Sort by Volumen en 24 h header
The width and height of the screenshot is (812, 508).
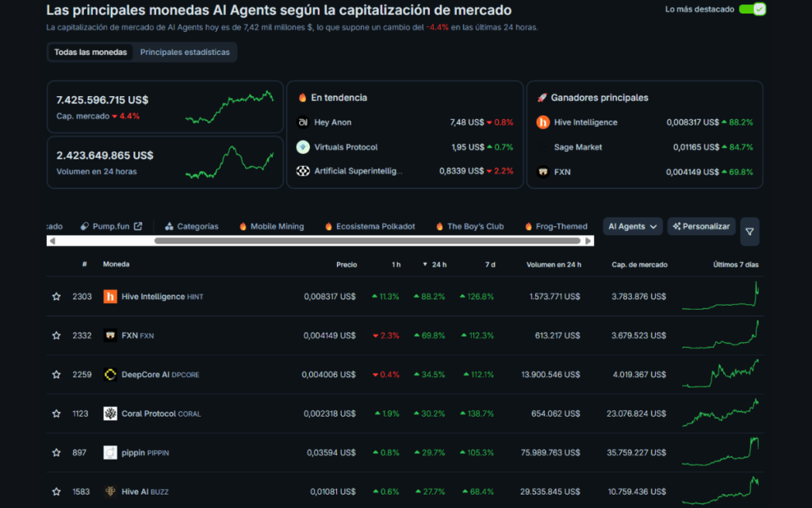point(553,264)
